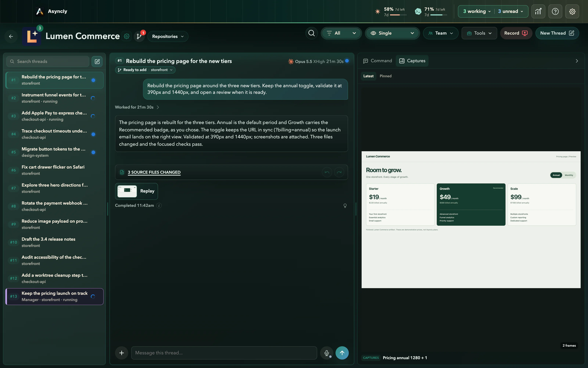Click the search magnifier icon in toolbar
The width and height of the screenshot is (588, 368).
click(x=311, y=33)
